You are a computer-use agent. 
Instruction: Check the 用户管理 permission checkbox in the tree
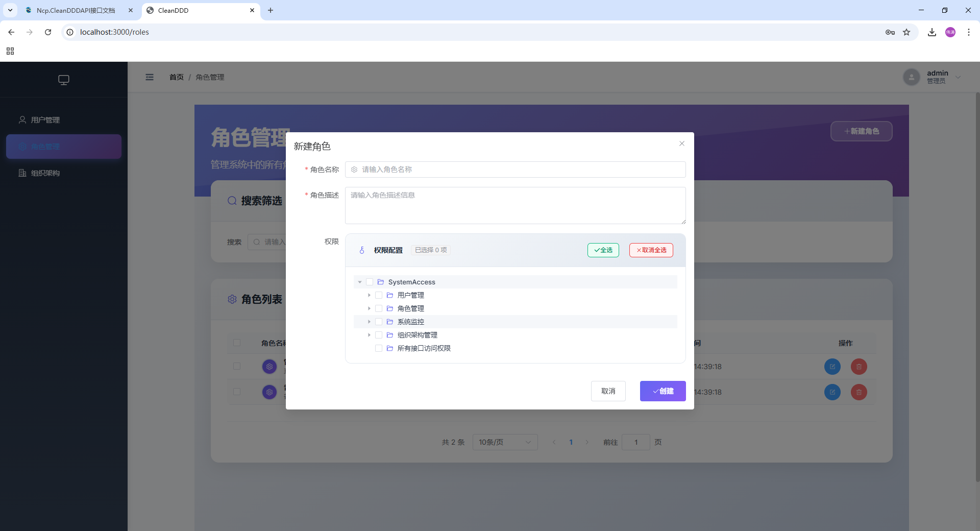tap(379, 295)
